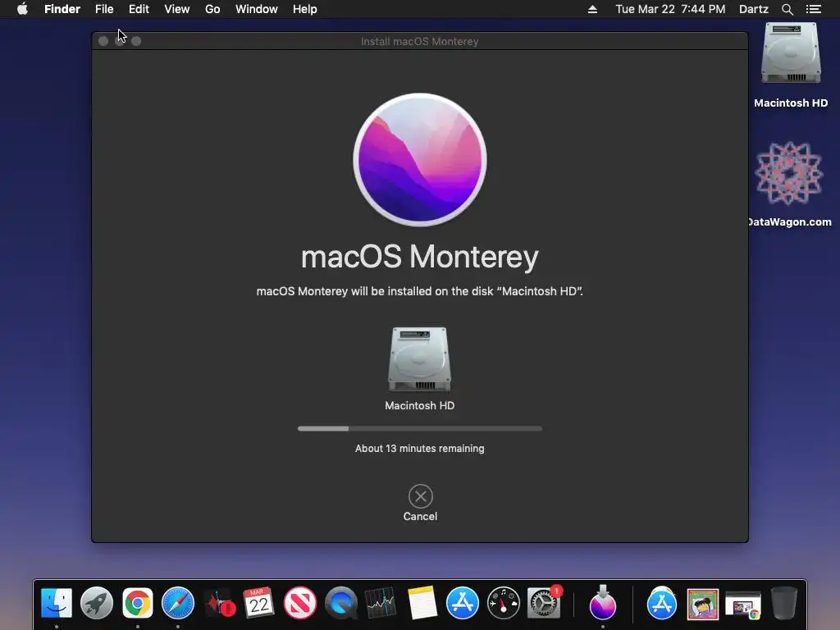Image resolution: width=840 pixels, height=630 pixels.
Task: Open the Finder menu
Action: (62, 9)
